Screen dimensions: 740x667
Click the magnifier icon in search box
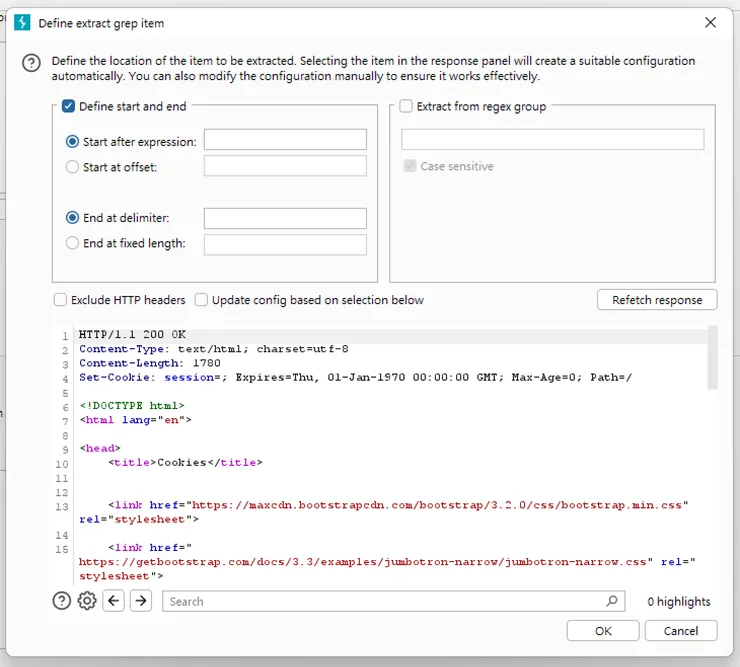click(x=612, y=601)
